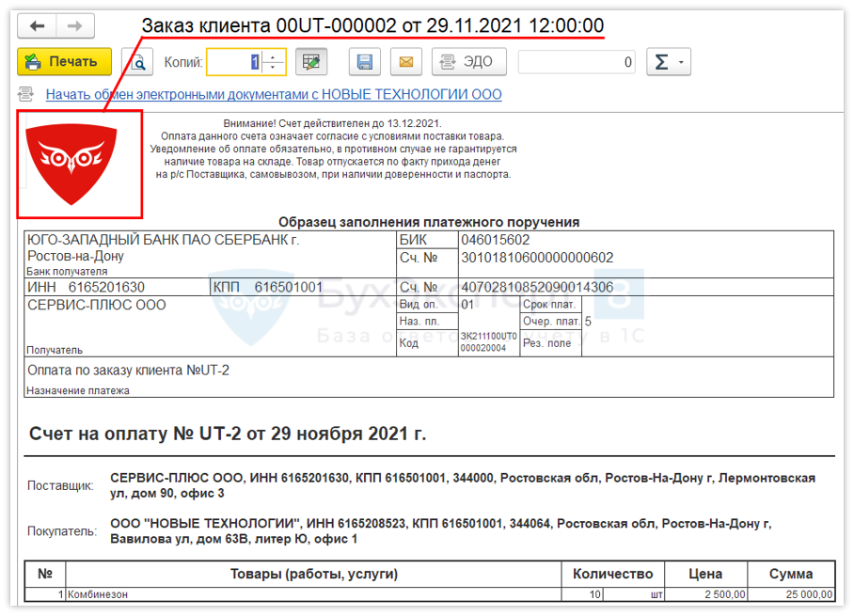Increase copies with the up stepper arrow
The height and width of the screenshot is (616, 854).
click(273, 56)
